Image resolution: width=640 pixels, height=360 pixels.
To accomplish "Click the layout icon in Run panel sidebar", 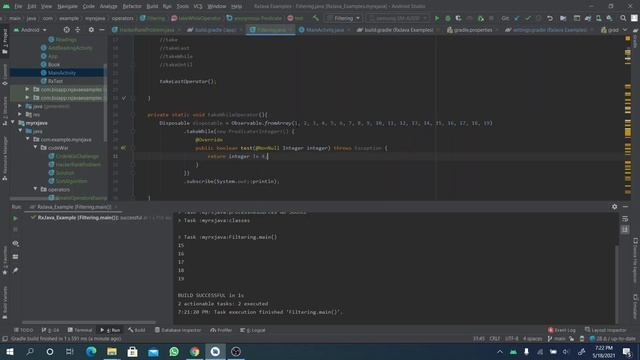I will click(x=16, y=257).
